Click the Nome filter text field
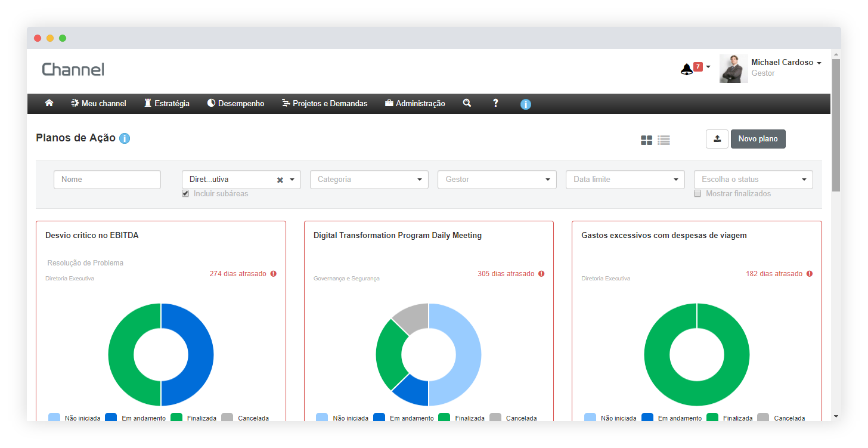The width and height of the screenshot is (868, 448). (x=107, y=180)
